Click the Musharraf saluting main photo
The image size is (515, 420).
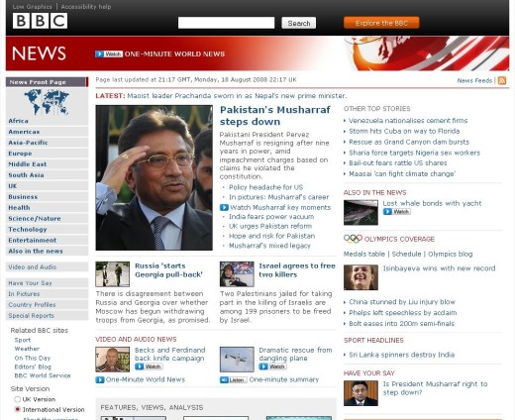[154, 177]
